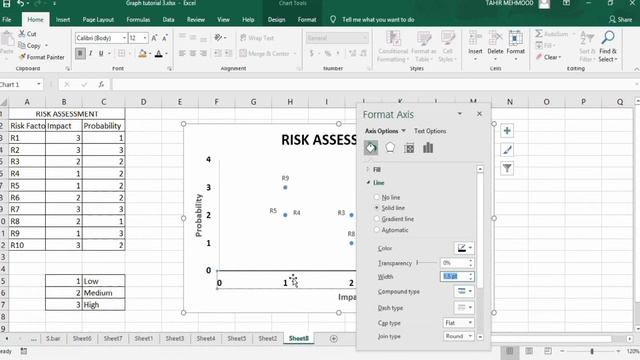Click the zoom slider in status bar
Screen dimensions: 640x360
tap(592, 351)
